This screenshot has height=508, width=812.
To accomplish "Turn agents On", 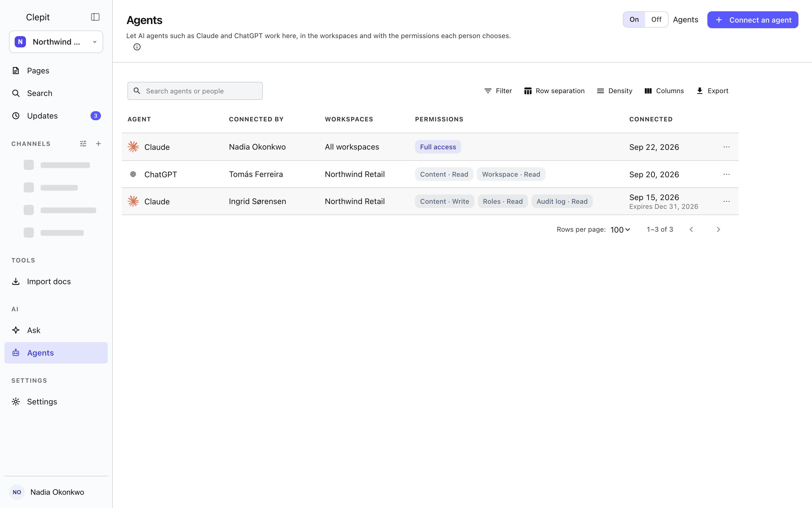I will pos(634,19).
